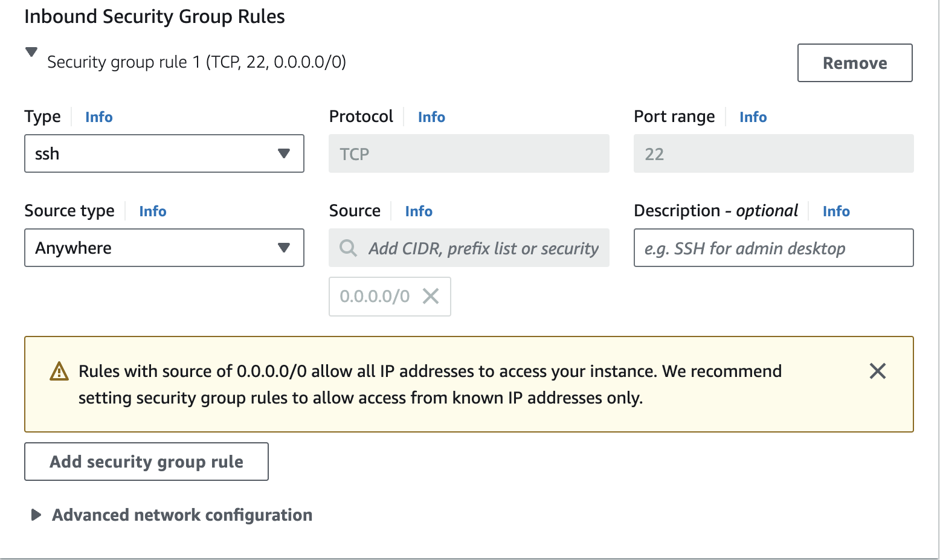Click the warning triangle icon in alert

point(59,372)
